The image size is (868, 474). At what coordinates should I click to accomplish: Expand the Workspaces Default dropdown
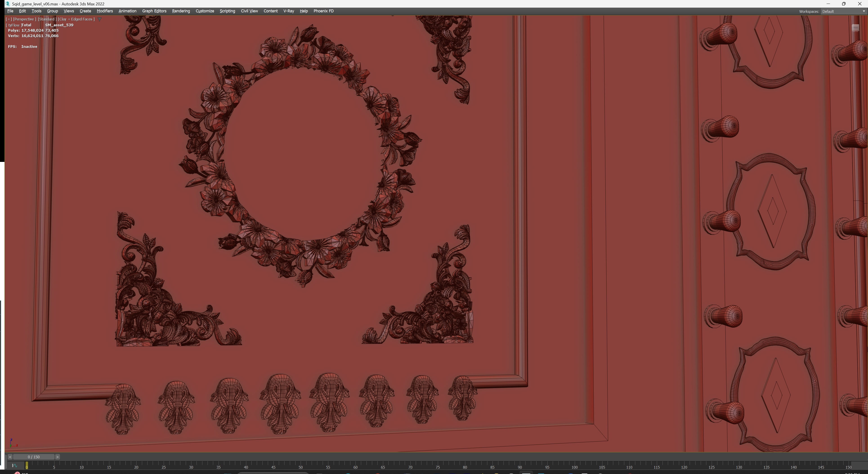click(x=843, y=11)
